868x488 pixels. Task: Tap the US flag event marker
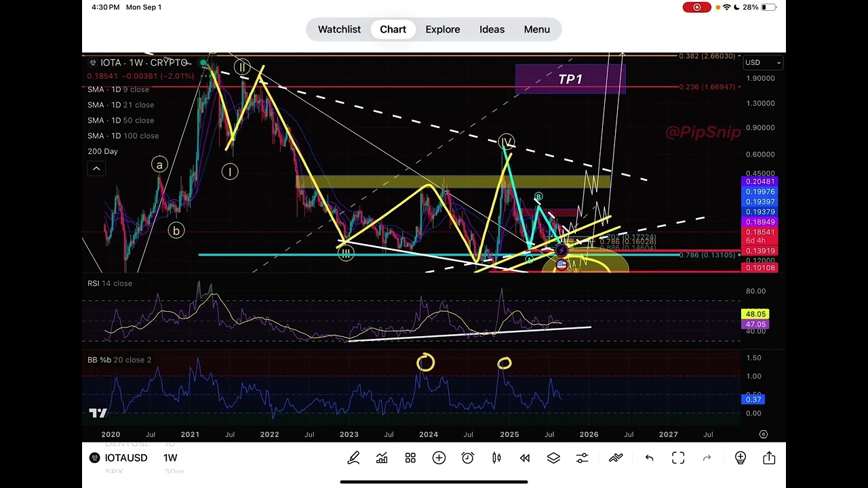(561, 266)
